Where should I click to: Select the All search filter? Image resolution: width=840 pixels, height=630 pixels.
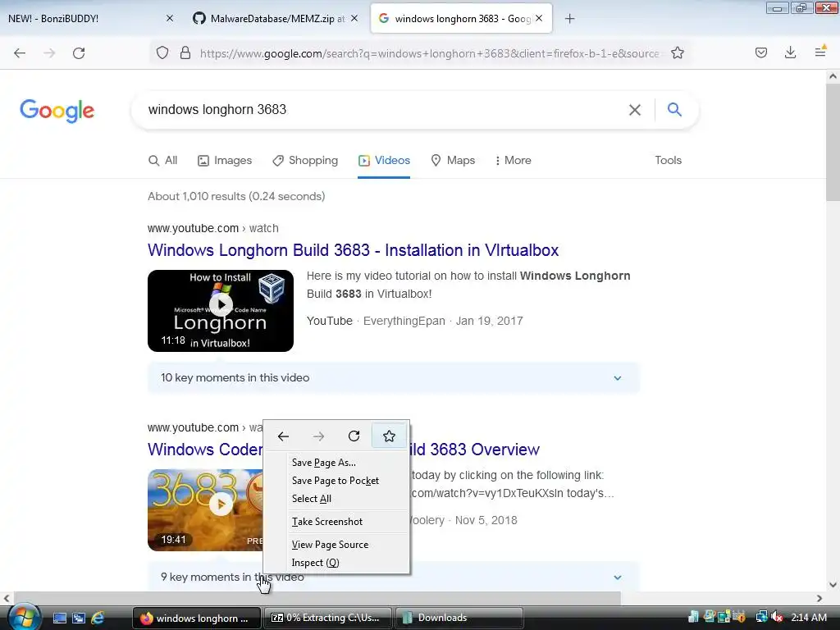tap(163, 161)
